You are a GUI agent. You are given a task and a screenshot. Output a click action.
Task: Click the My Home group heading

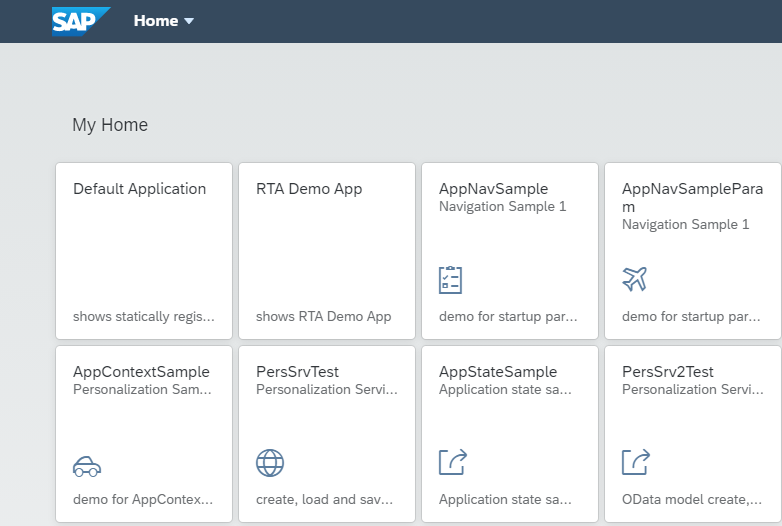coord(110,125)
